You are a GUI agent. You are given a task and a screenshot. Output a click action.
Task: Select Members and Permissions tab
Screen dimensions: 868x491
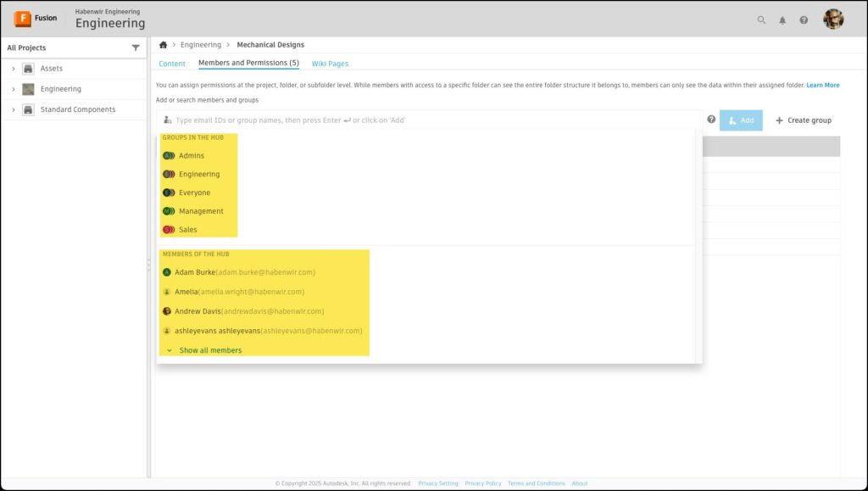248,63
